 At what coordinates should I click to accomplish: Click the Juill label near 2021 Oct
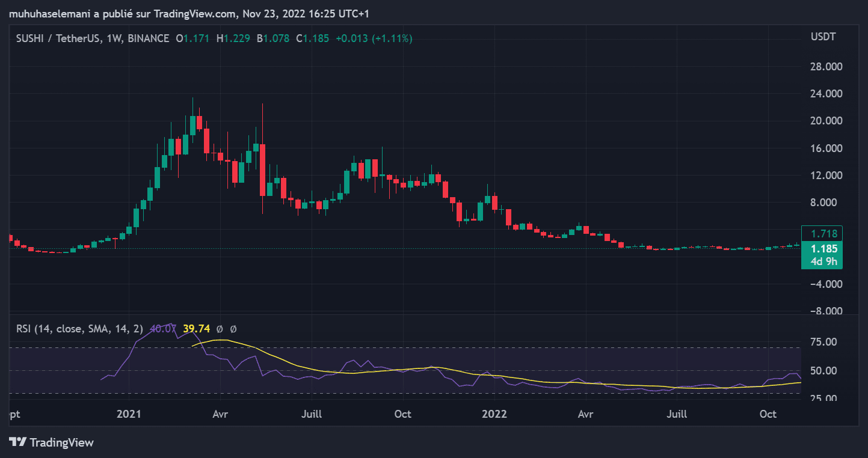[x=312, y=414]
